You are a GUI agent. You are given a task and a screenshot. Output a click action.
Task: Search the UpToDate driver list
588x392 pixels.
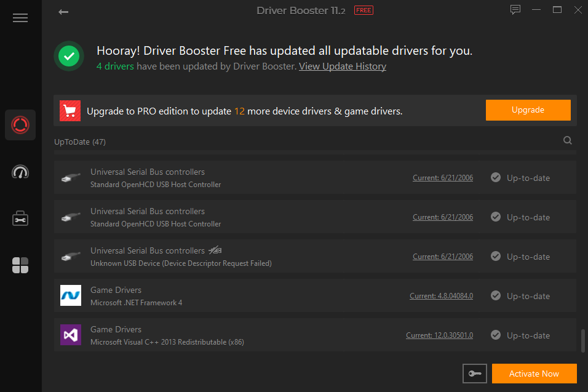[567, 140]
